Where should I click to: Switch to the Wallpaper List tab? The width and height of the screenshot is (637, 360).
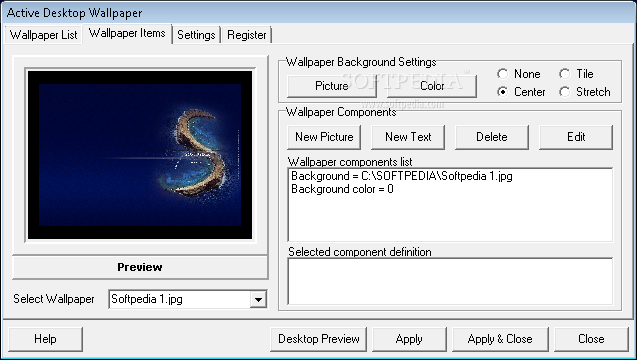coord(43,35)
